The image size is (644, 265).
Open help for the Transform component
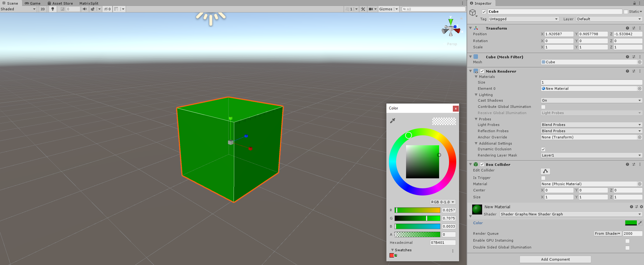click(x=627, y=28)
